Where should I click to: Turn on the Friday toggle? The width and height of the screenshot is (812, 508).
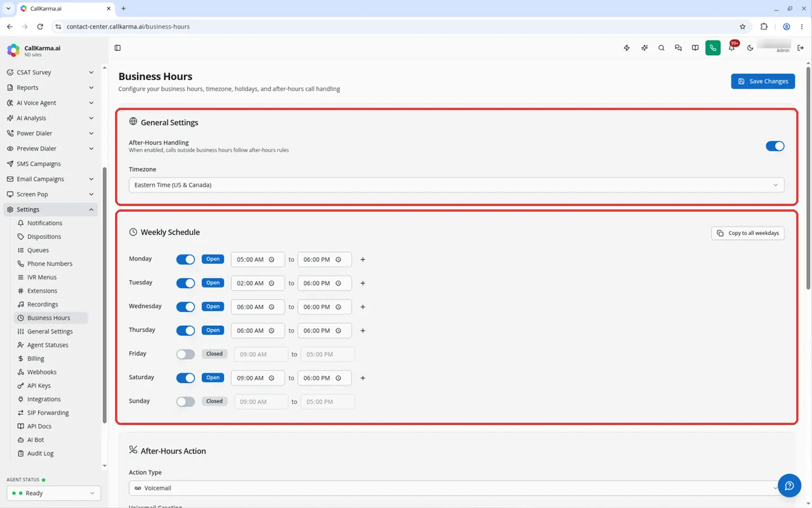[x=186, y=354]
